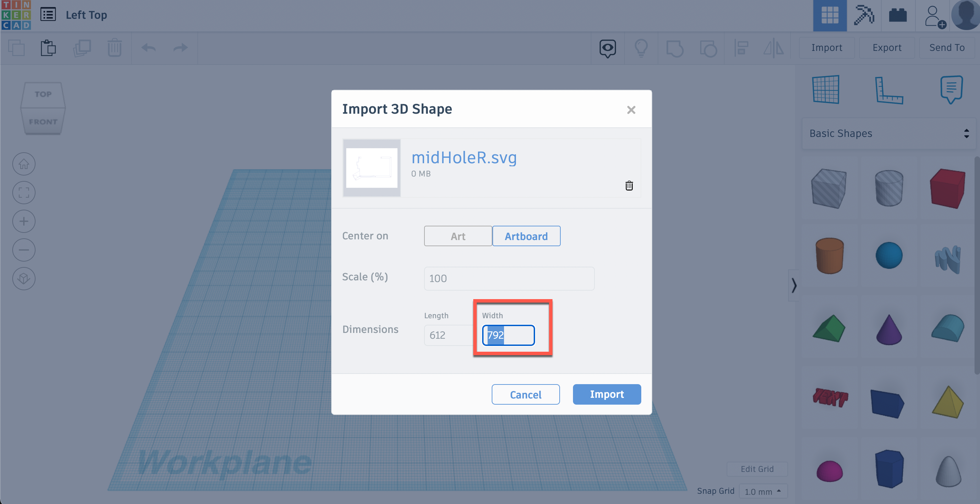Open Blocks pickaxe mode
Screen dimensions: 980x504
coord(864,16)
